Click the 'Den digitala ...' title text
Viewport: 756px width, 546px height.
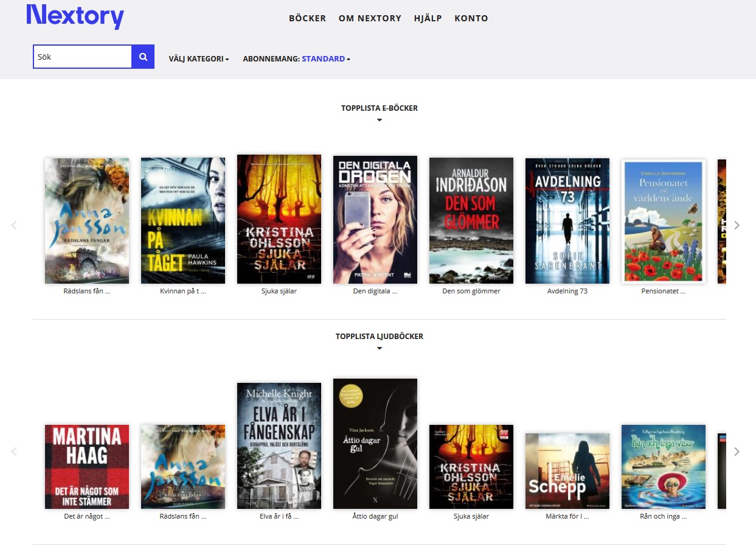tap(375, 291)
